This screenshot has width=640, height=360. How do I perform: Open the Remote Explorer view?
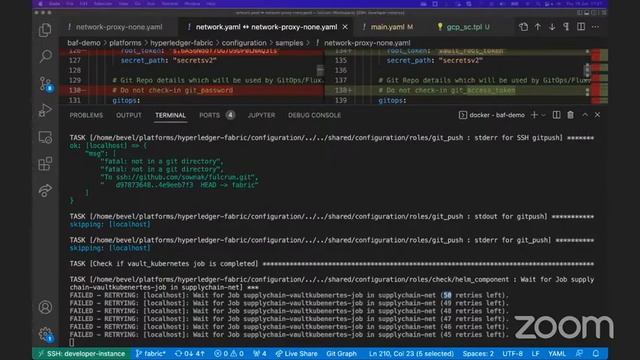pos(45,138)
